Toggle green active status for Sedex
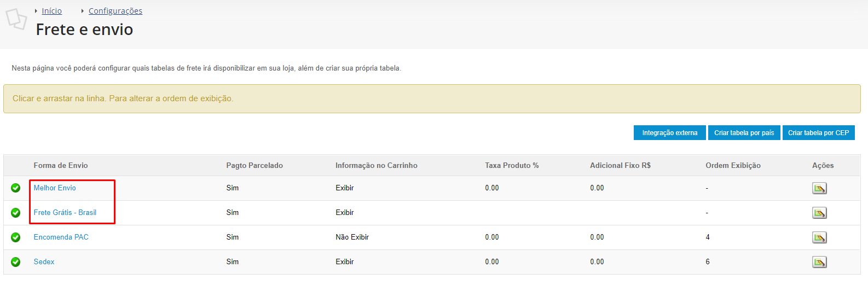This screenshot has height=285, width=868. click(16, 262)
